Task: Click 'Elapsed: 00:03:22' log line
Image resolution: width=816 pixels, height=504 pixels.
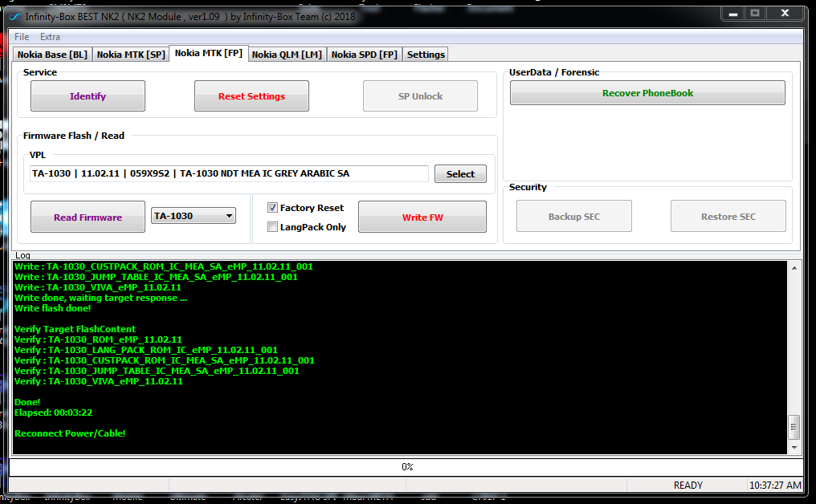Action: (x=53, y=413)
